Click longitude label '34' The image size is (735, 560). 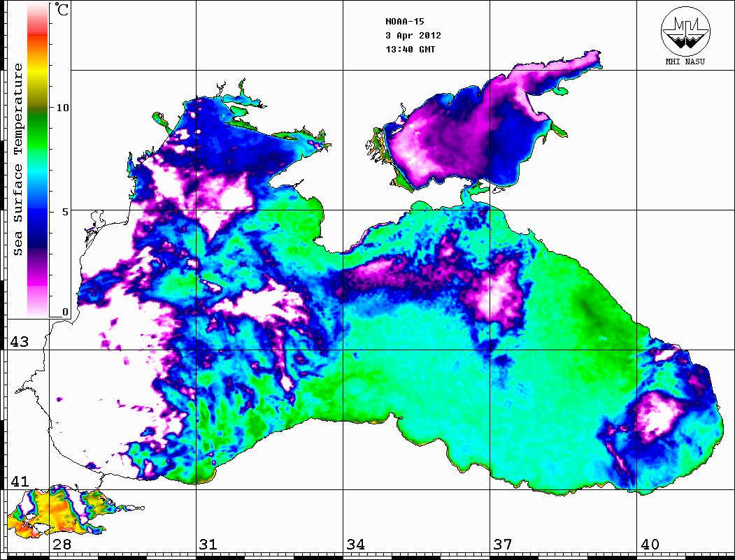point(355,544)
